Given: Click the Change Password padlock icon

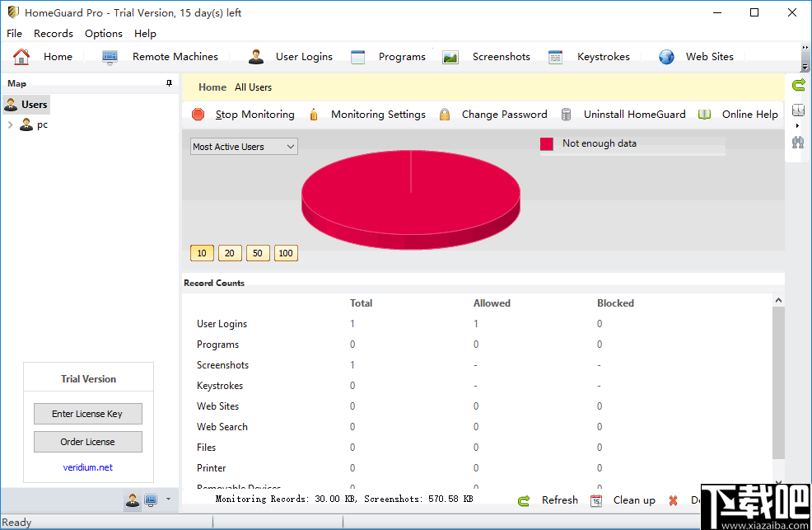Looking at the screenshot, I should coord(445,115).
